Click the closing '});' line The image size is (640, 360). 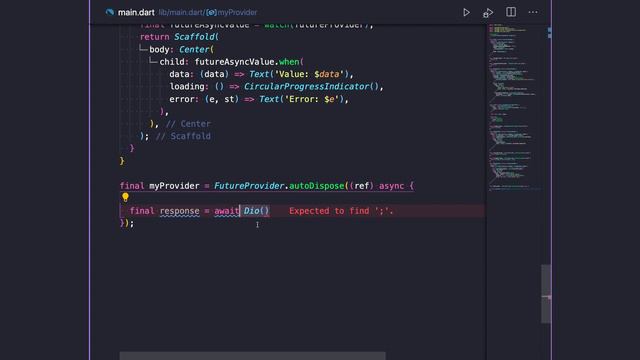127,223
